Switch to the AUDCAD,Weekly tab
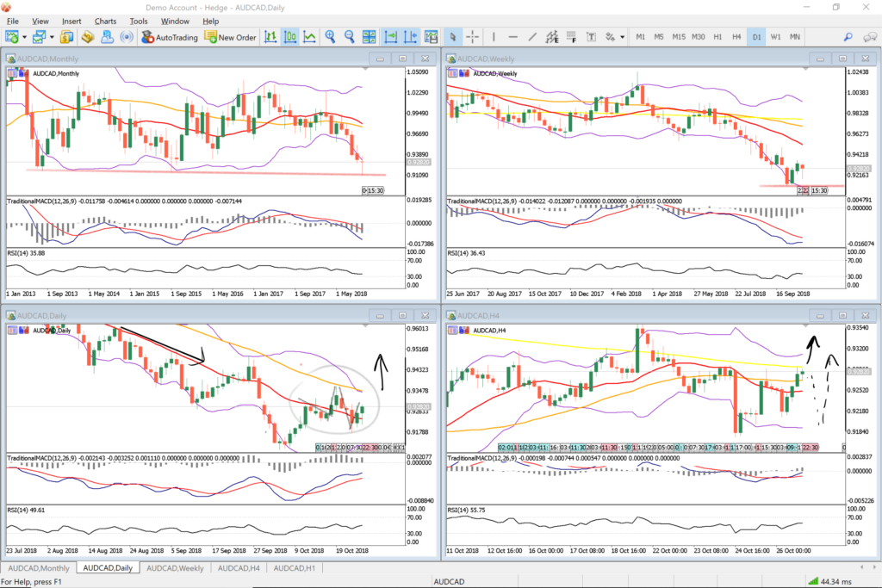 [x=174, y=568]
